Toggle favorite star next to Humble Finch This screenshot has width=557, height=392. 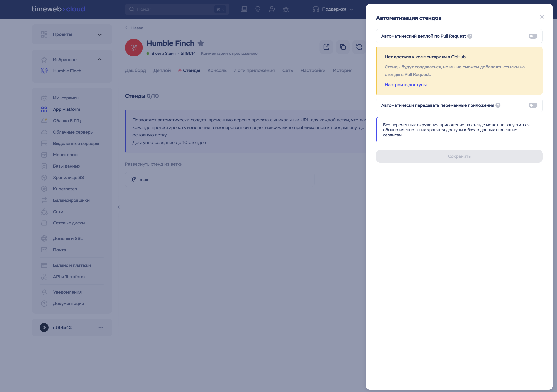201,43
